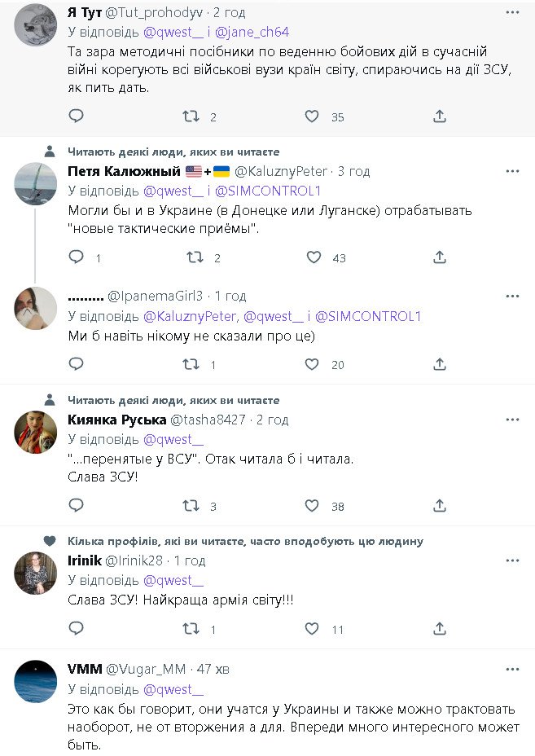Click the @jane_ch64 mention link
Image resolution: width=535 pixels, height=756 pixels.
click(x=253, y=33)
